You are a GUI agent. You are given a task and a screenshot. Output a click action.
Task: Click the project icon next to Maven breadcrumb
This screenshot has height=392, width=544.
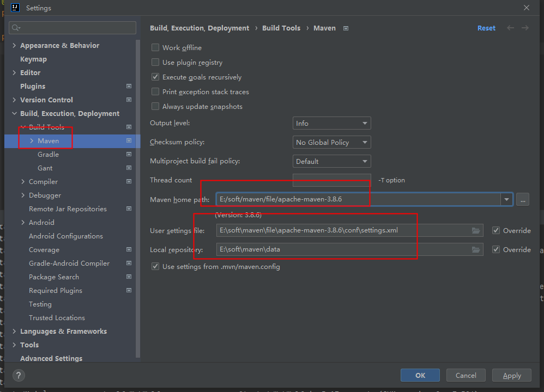(346, 28)
